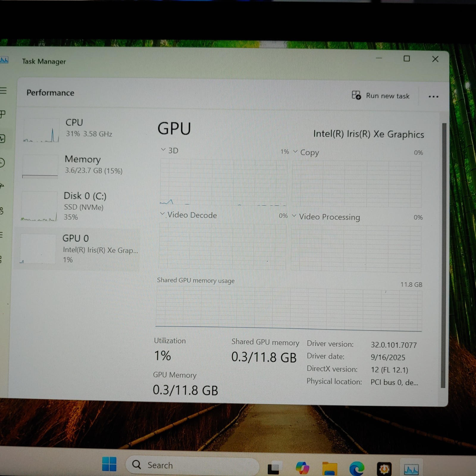The image size is (476, 476).
Task: Click the Shared GPU memory usage graph
Action: pyautogui.click(x=289, y=309)
